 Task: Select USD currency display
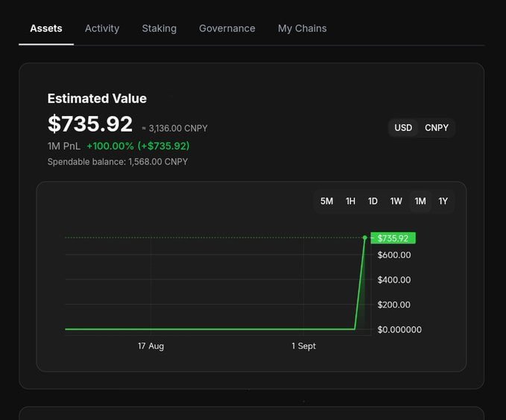pyautogui.click(x=403, y=128)
